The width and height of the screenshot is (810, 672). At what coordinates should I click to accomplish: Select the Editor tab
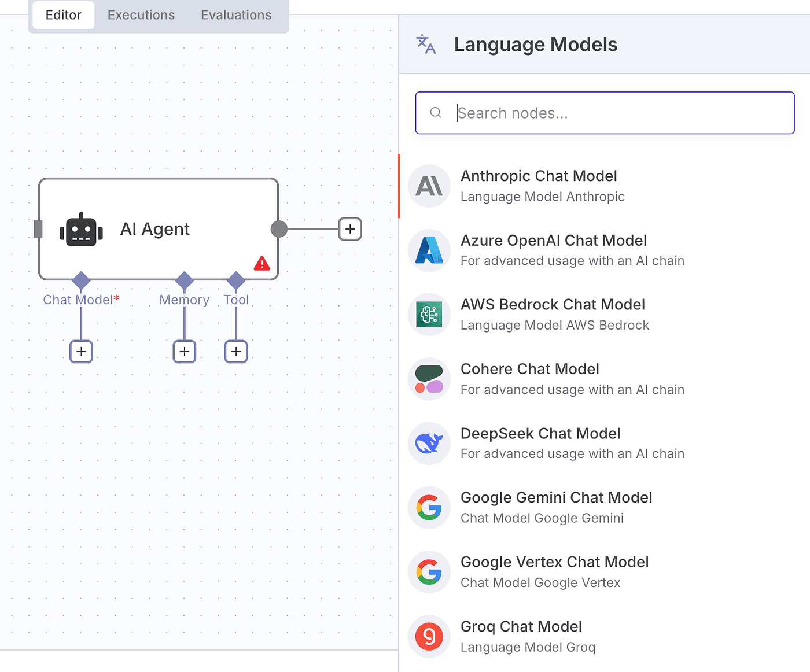coord(64,15)
